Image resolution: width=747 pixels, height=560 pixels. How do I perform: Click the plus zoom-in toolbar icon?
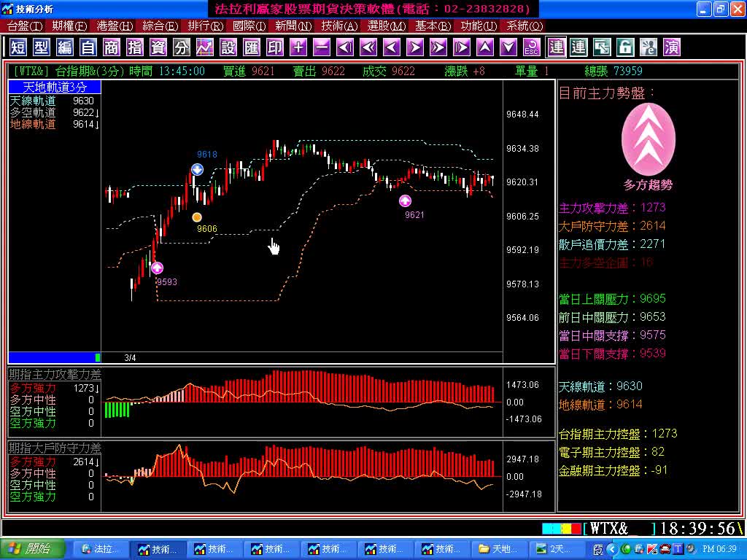point(298,47)
